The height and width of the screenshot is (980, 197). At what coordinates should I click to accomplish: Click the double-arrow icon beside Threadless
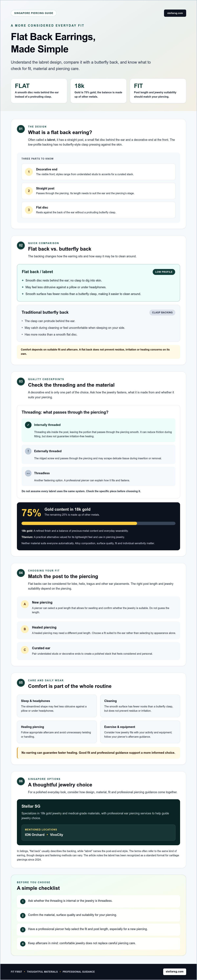28,473
